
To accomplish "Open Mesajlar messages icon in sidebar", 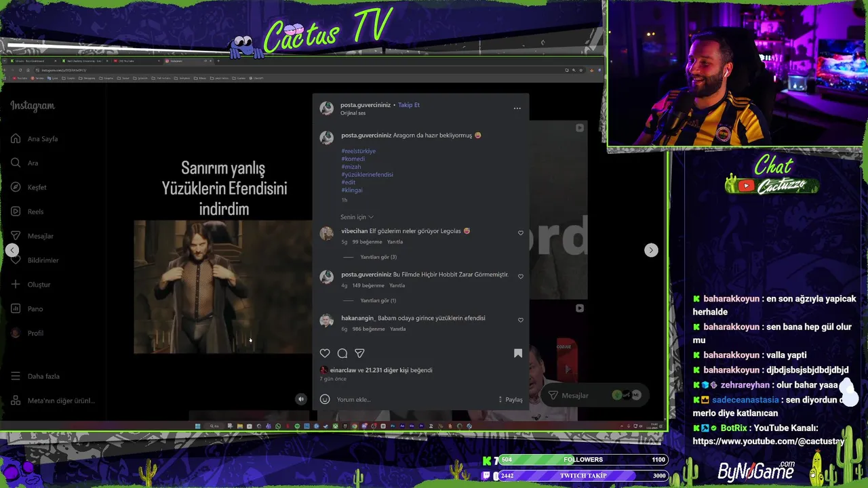I will click(15, 236).
